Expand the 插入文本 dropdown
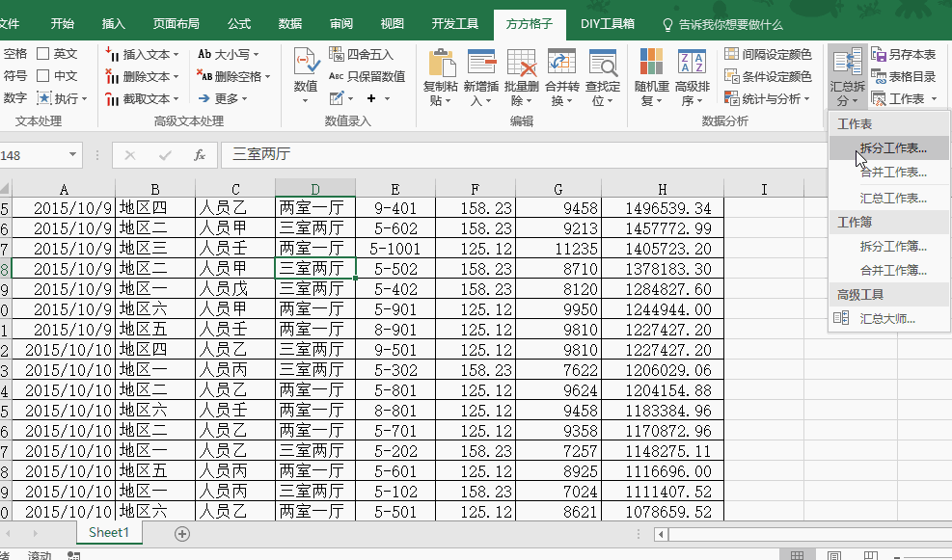Screen dimensions: 952x560 (x=176, y=55)
